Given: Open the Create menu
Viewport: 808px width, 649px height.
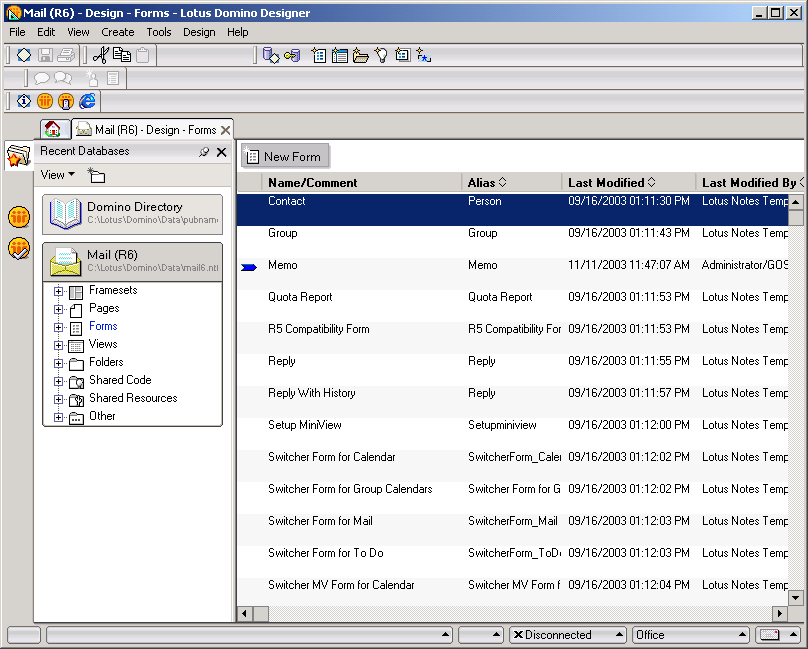Looking at the screenshot, I should pyautogui.click(x=118, y=32).
